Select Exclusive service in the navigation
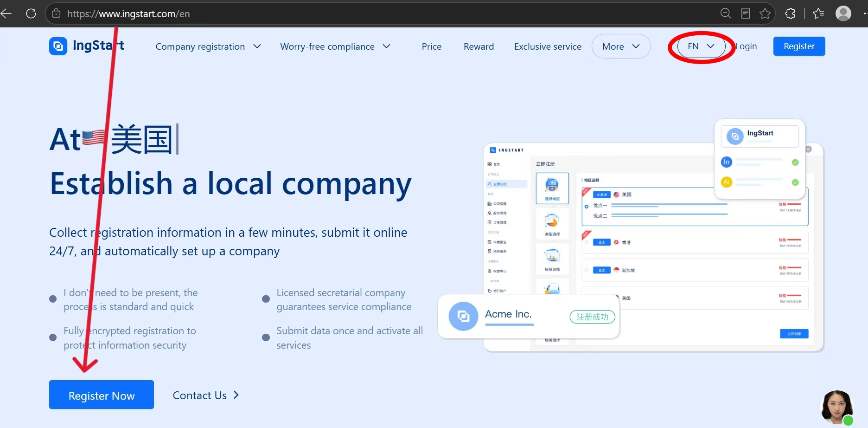Image resolution: width=868 pixels, height=428 pixels. 548,46
